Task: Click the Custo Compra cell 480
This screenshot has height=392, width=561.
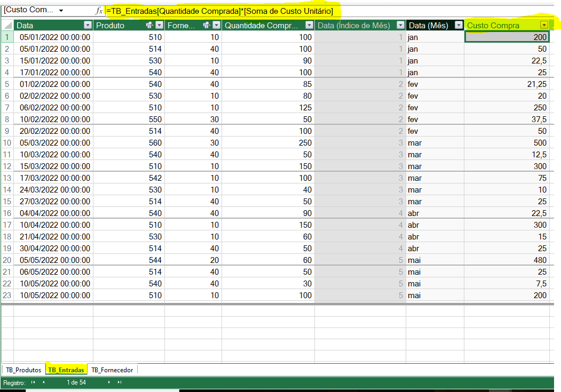Action: click(507, 260)
